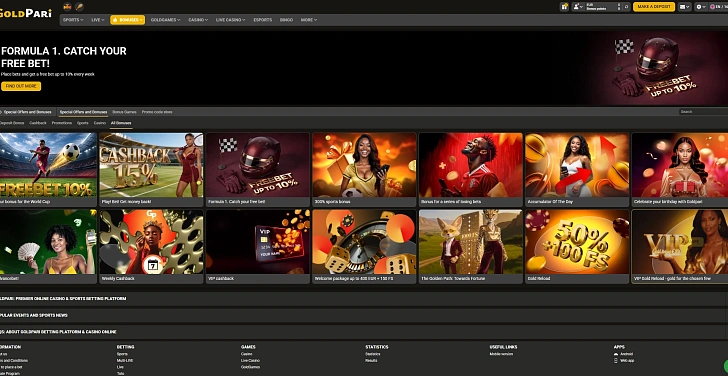The image size is (728, 376).
Task: Open footer Results link
Action: [x=371, y=360]
